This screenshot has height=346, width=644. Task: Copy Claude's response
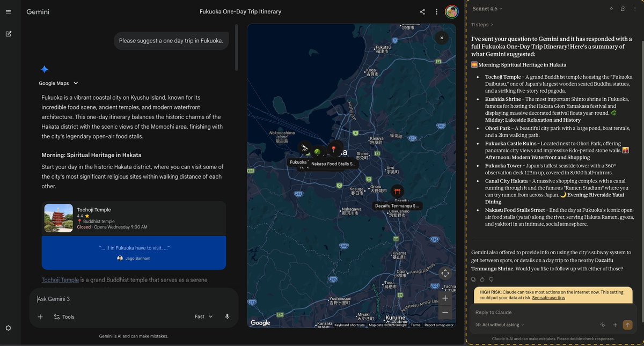click(x=473, y=279)
